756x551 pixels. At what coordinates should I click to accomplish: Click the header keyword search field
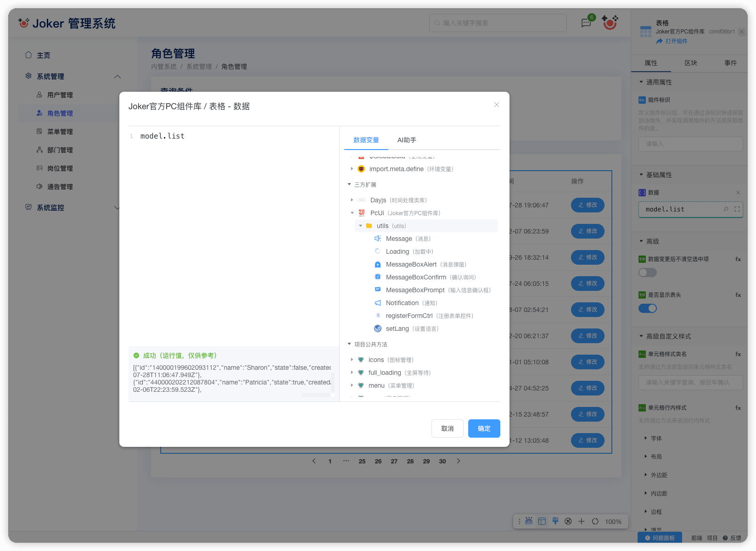coord(498,23)
